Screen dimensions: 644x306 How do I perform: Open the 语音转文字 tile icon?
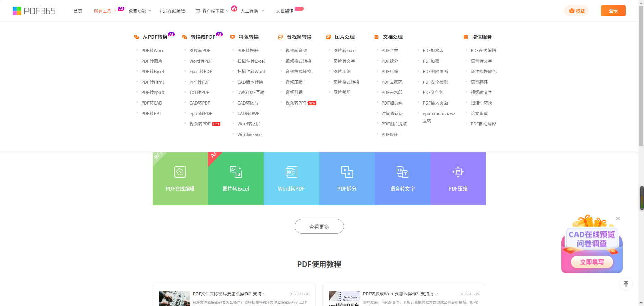tap(402, 172)
